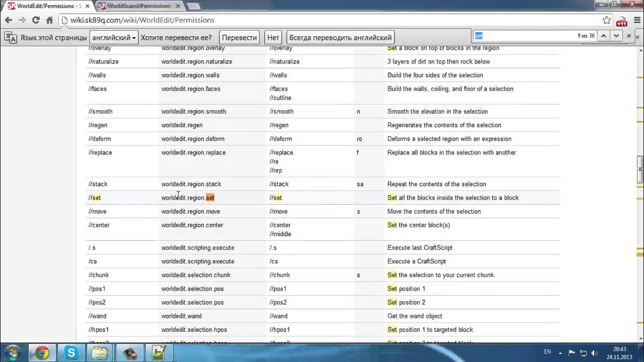644x362 pixels.
Task: Click 'Язык этой страницы' label
Action: tap(54, 38)
